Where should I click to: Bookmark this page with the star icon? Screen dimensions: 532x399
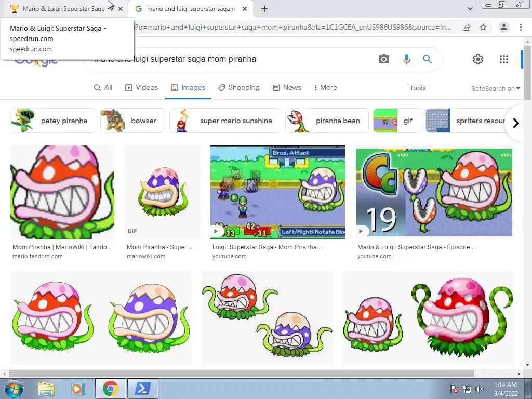pyautogui.click(x=483, y=27)
